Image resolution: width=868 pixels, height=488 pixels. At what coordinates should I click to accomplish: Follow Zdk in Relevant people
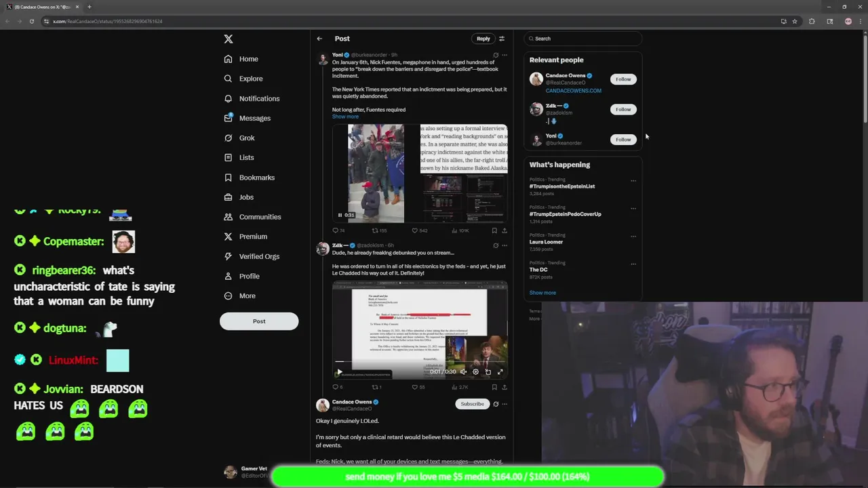click(623, 109)
